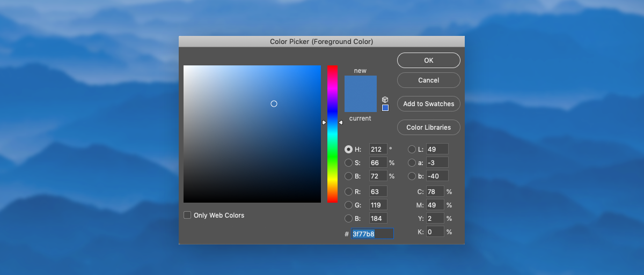This screenshot has height=275, width=644.
Task: Select the S (saturation) radio button
Action: [x=349, y=162]
